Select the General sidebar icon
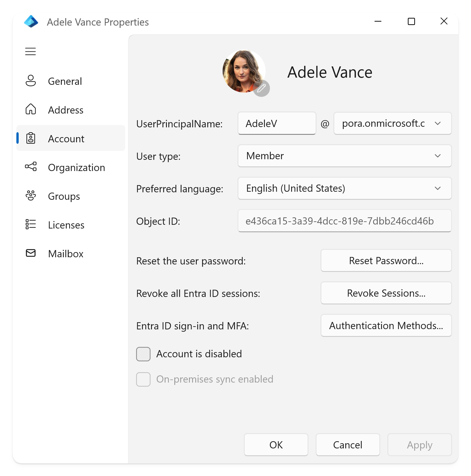Screen dimensions: 471x476 30,81
